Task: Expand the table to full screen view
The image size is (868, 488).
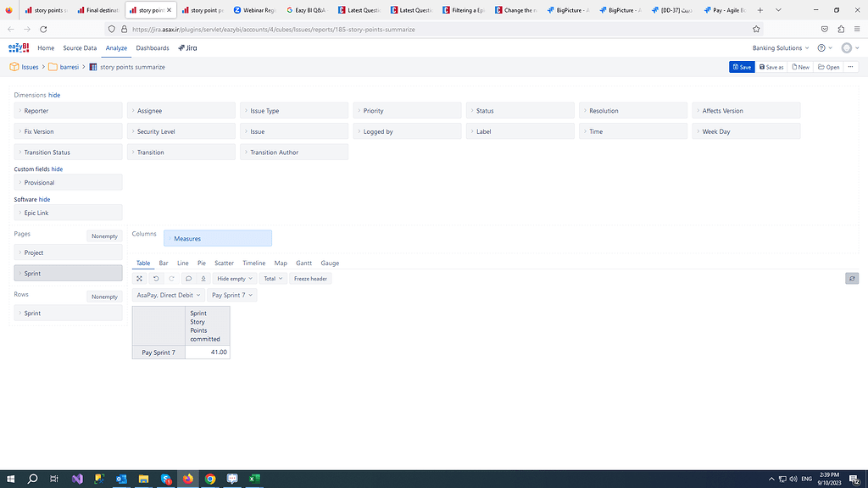Action: (140, 278)
